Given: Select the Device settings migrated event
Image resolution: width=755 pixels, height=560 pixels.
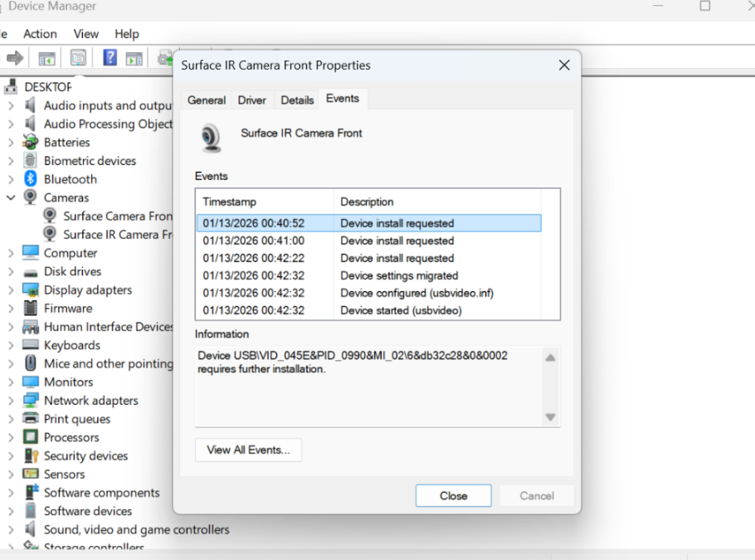Looking at the screenshot, I should coord(369,275).
